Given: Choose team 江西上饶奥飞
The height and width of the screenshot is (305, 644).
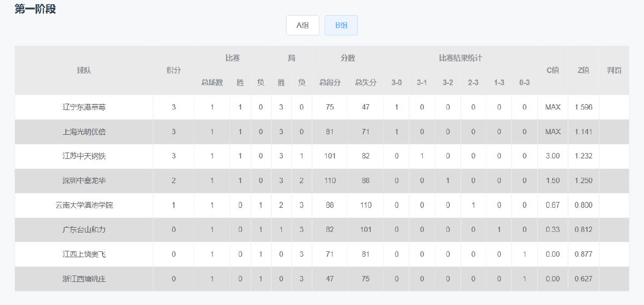Looking at the screenshot, I should tap(84, 254).
